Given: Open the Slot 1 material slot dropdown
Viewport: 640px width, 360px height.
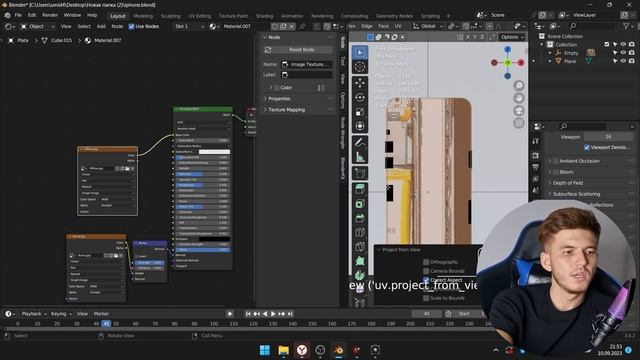Looking at the screenshot, I should [189, 27].
